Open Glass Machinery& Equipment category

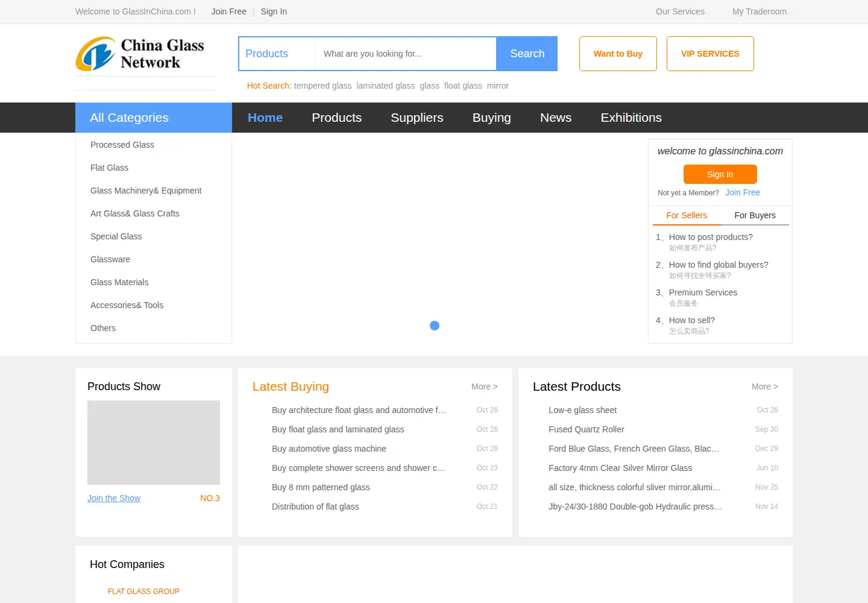[146, 191]
